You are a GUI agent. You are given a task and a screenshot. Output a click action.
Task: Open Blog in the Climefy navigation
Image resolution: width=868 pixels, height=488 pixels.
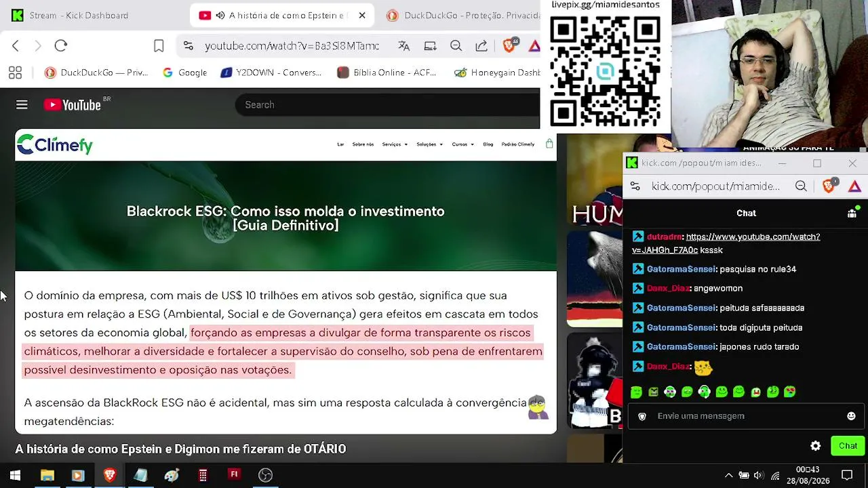point(488,144)
